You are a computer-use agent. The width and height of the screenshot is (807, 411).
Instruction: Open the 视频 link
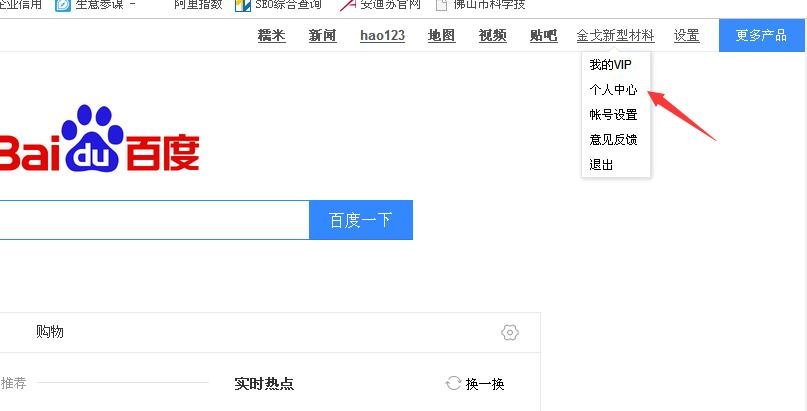tap(493, 35)
